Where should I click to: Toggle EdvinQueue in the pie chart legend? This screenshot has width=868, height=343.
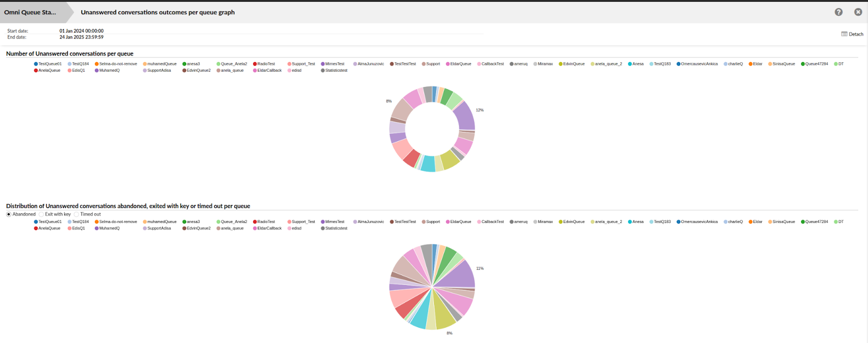[x=571, y=222]
